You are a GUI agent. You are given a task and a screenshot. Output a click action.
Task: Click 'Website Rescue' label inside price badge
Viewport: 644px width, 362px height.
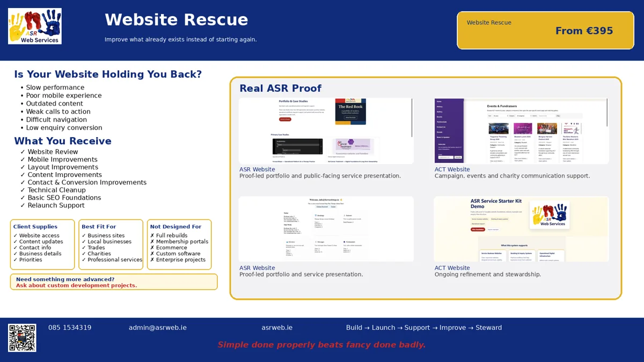coord(489,23)
